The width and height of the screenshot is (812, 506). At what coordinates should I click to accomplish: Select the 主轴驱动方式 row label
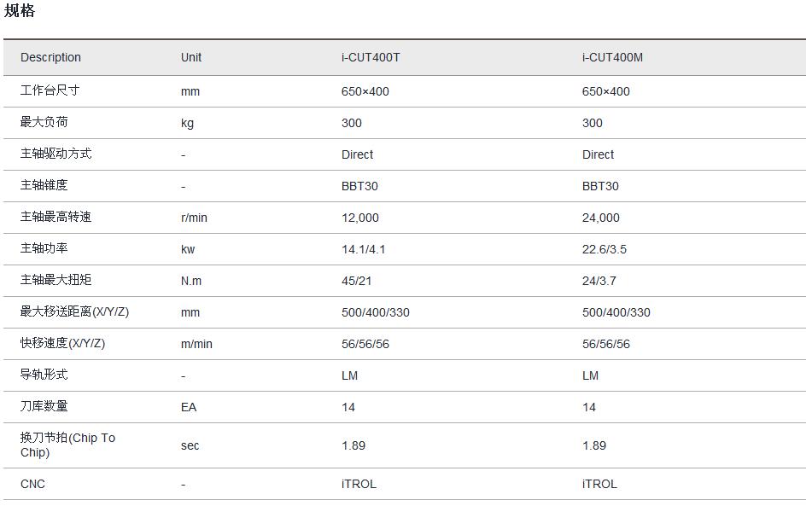[55, 154]
